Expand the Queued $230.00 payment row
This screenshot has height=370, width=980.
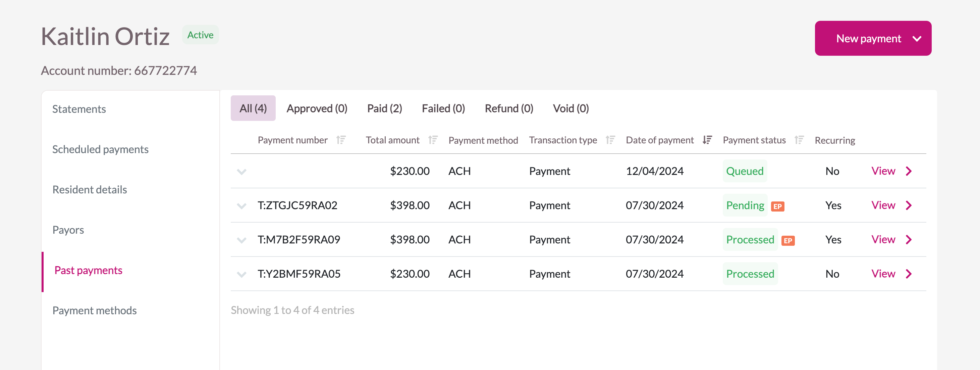tap(241, 172)
